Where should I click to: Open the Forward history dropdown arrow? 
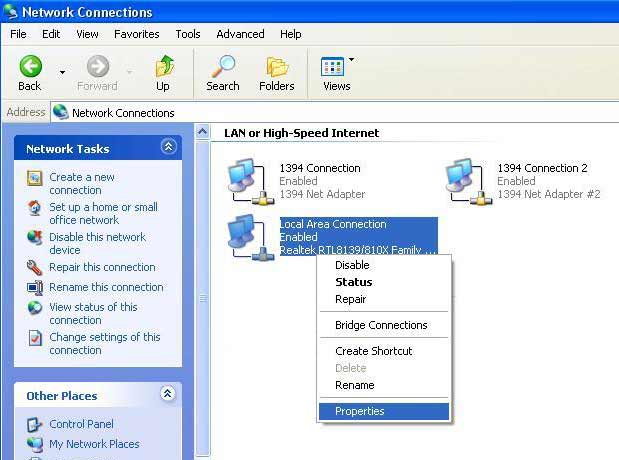click(x=129, y=73)
